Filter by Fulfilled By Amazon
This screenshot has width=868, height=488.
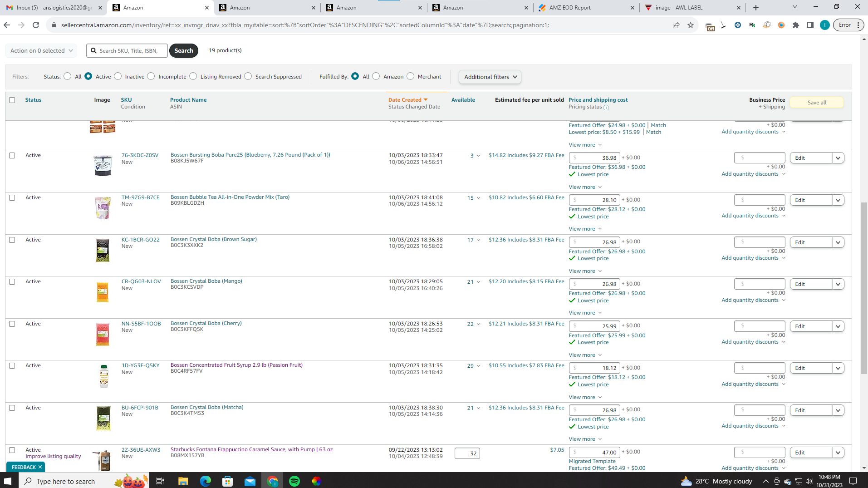376,76
